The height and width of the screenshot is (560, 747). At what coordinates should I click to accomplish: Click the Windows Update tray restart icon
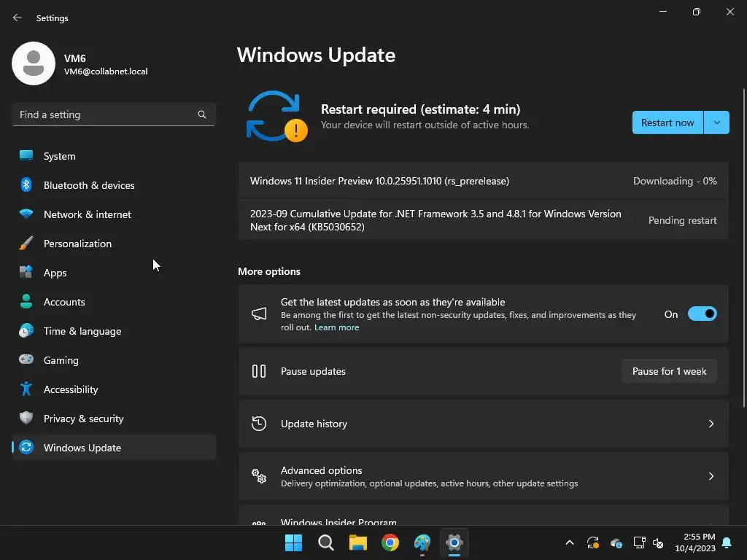point(592,542)
